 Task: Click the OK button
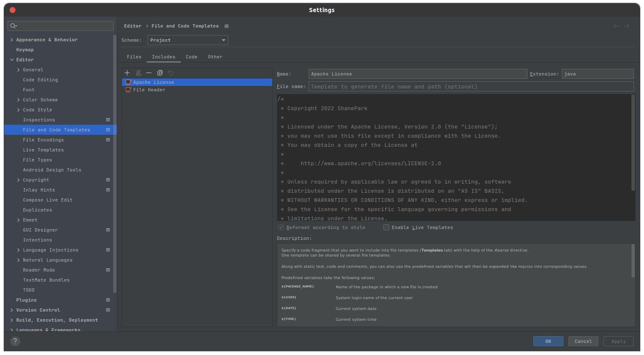tap(548, 341)
